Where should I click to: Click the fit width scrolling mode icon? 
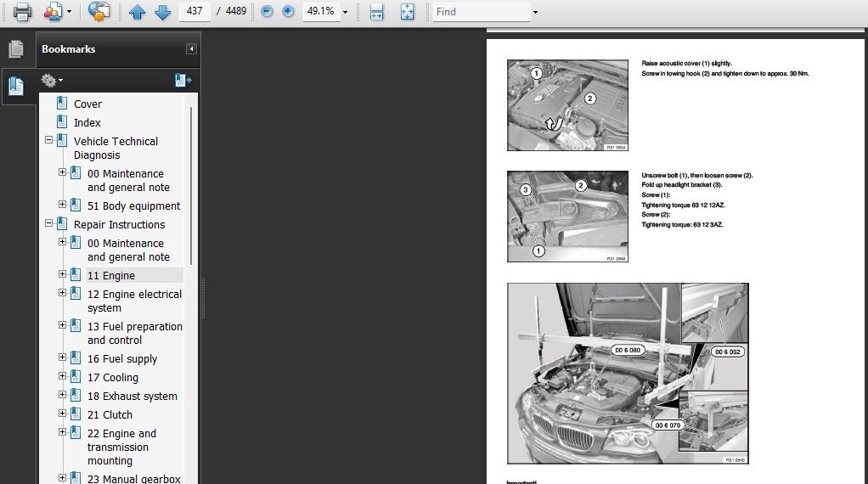tap(376, 12)
